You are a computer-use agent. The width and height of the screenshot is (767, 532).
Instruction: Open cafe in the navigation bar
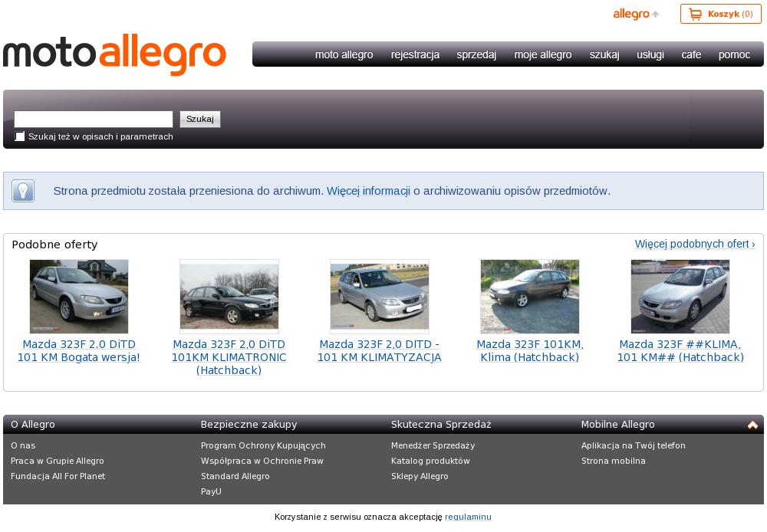691,54
